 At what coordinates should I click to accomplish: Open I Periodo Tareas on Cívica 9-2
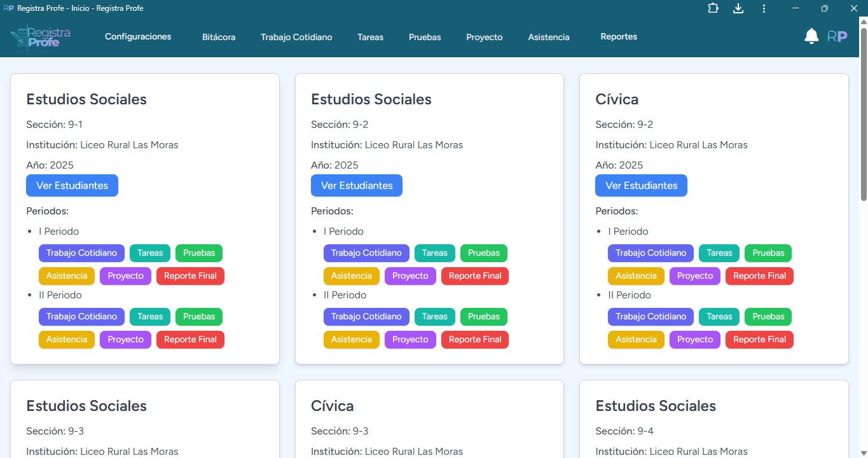(719, 253)
